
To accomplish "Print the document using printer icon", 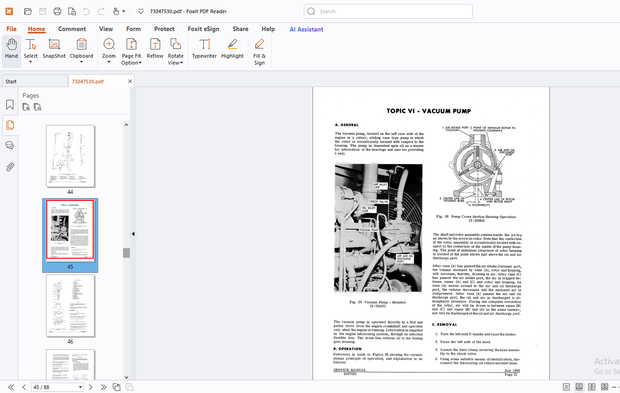I will pos(57,11).
